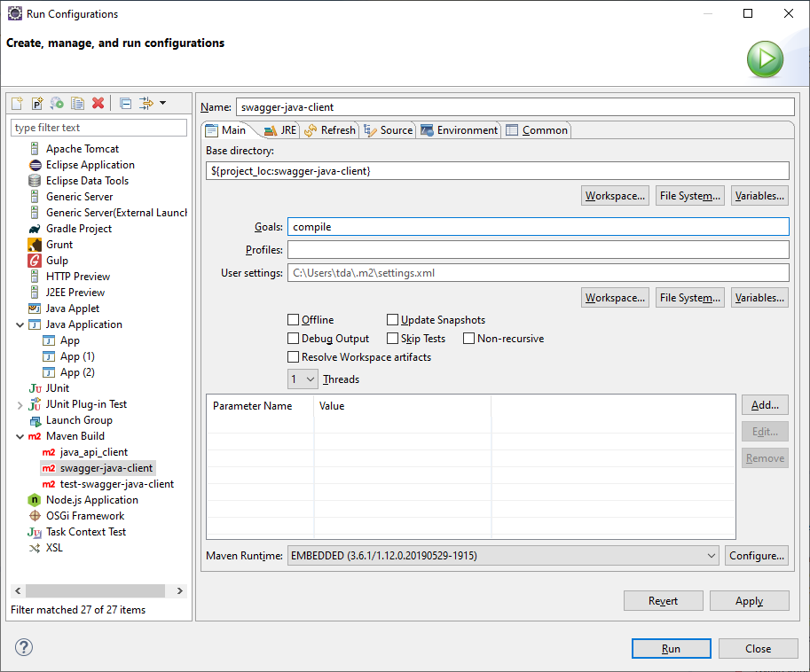
Task: Click the Duplicate configuration icon
Action: tap(77, 104)
